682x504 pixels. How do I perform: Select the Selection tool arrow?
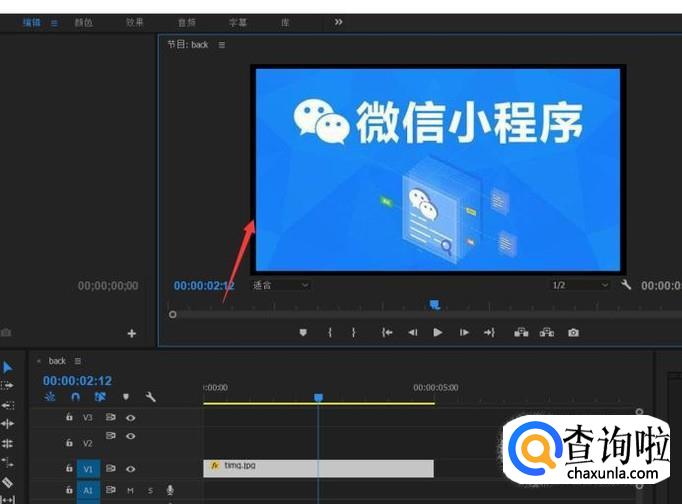tap(7, 367)
